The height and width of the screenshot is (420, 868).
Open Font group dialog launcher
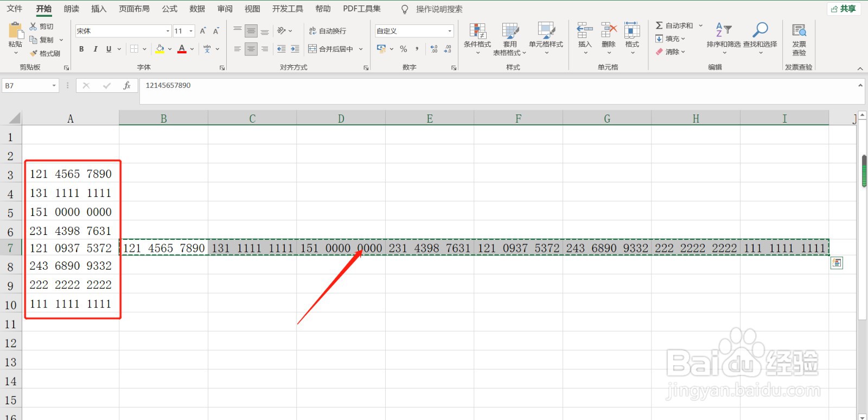click(222, 68)
